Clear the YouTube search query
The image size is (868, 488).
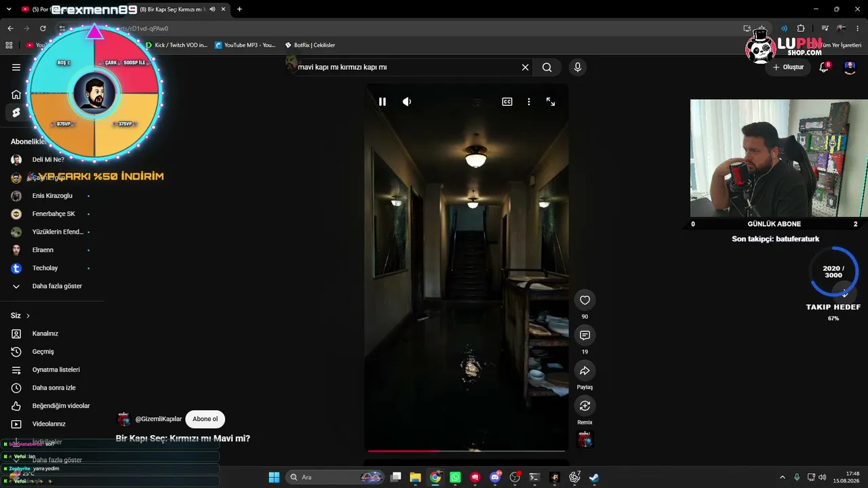(x=525, y=67)
